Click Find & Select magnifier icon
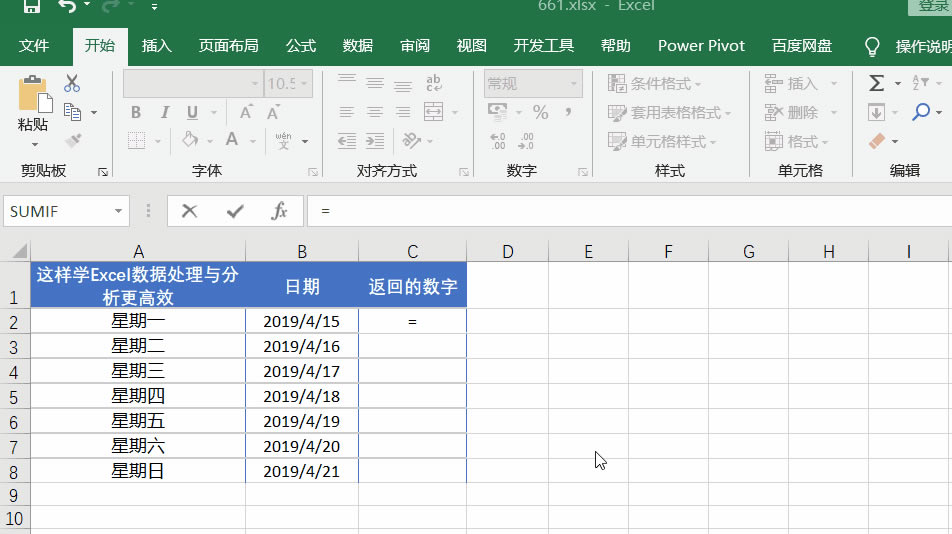 click(921, 112)
